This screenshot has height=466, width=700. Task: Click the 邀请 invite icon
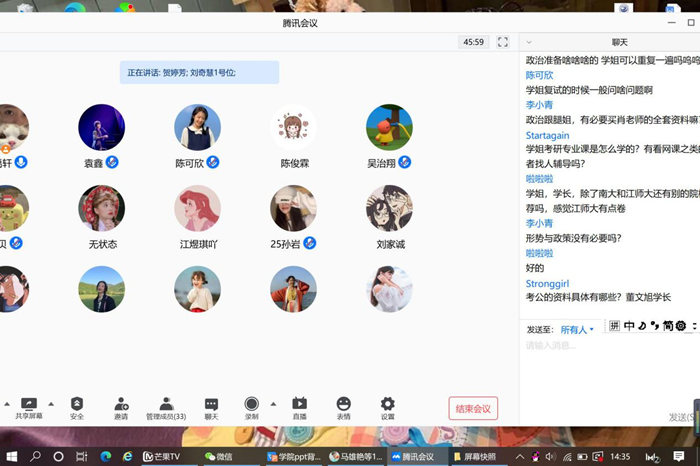(121, 408)
